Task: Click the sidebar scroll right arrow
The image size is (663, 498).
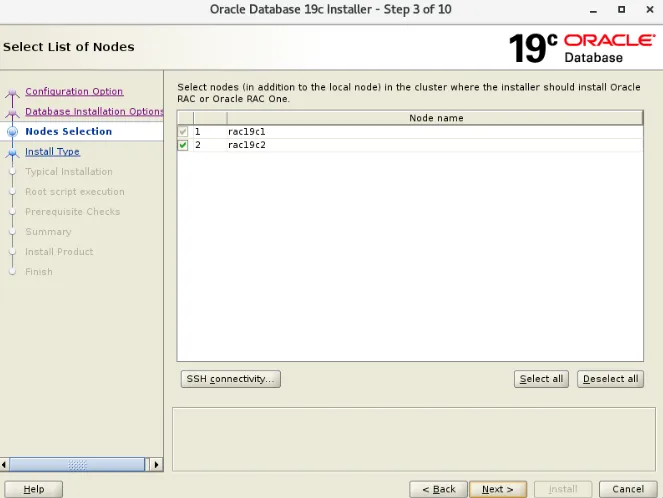Action: click(156, 465)
